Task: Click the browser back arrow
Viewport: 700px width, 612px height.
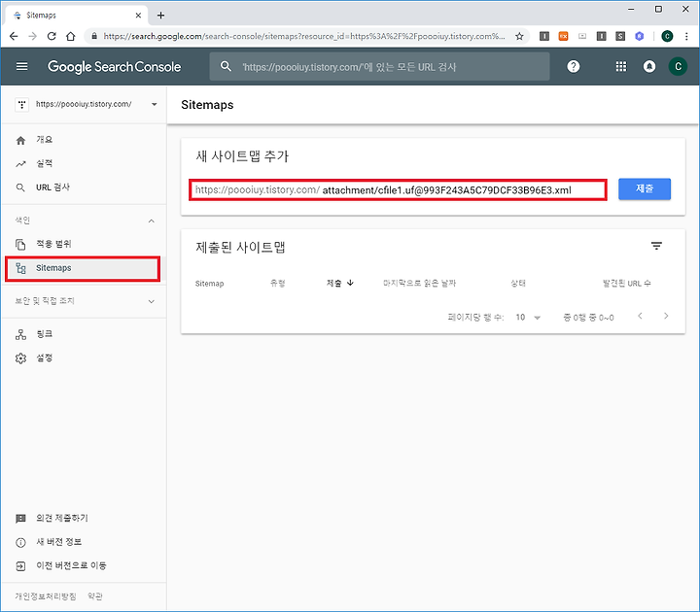Action: tap(14, 36)
